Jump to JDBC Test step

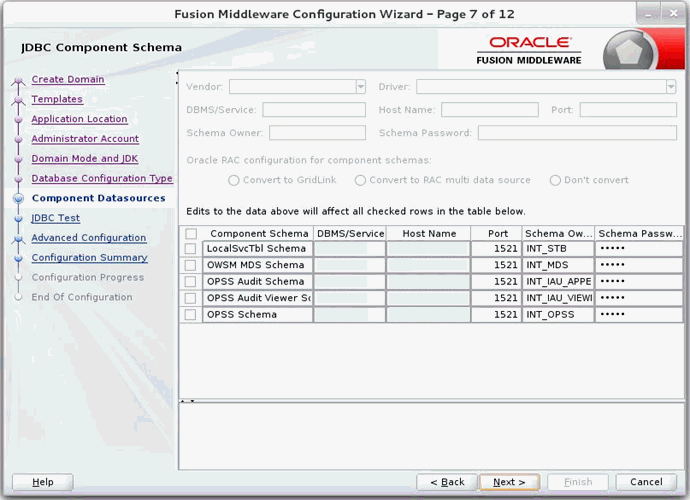pos(55,218)
